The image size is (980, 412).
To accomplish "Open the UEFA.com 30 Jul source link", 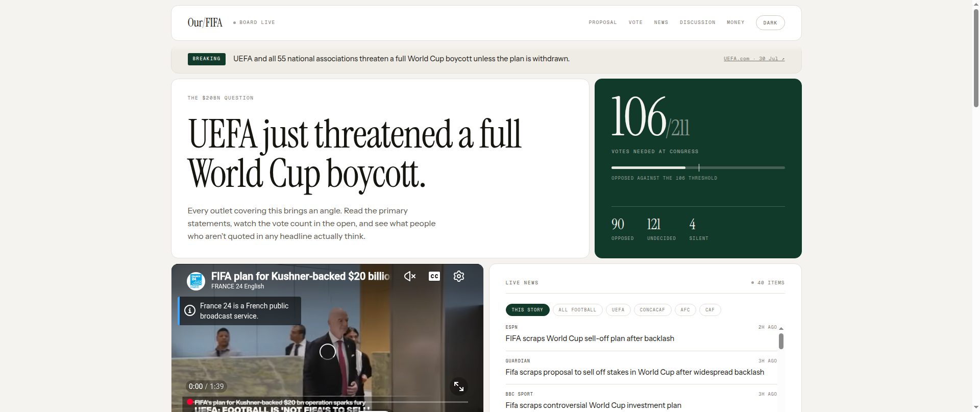I will tap(754, 59).
